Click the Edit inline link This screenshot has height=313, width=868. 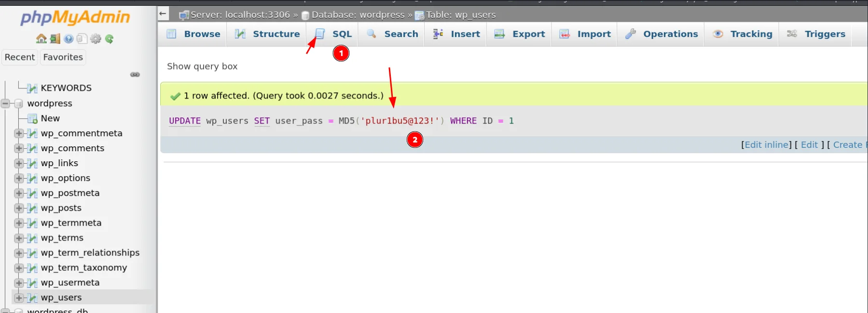click(x=767, y=145)
